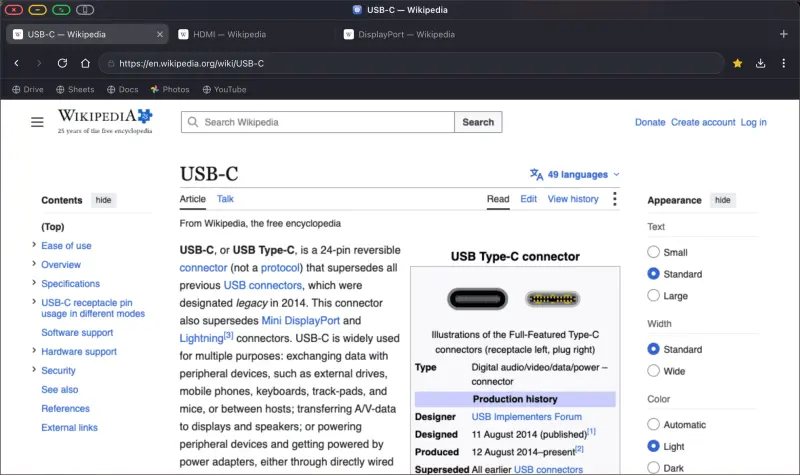Click the browser forward arrow
800x475 pixels.
point(39,63)
